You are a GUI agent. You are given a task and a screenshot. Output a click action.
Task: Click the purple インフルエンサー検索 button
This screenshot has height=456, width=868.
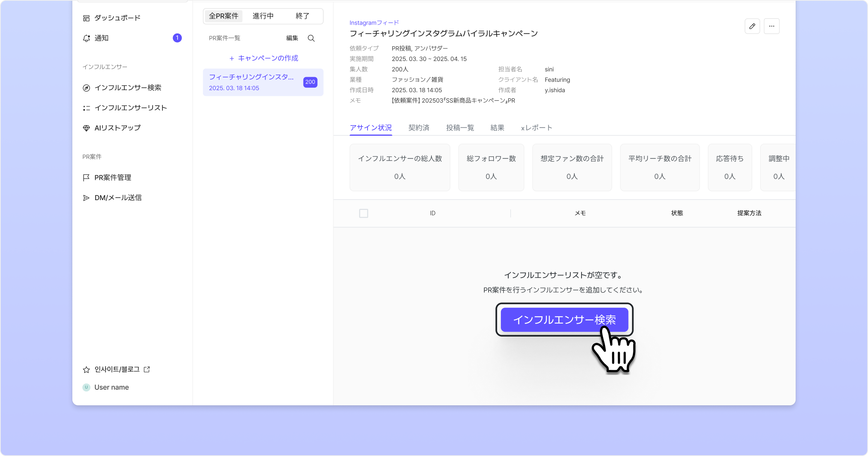[564, 320]
